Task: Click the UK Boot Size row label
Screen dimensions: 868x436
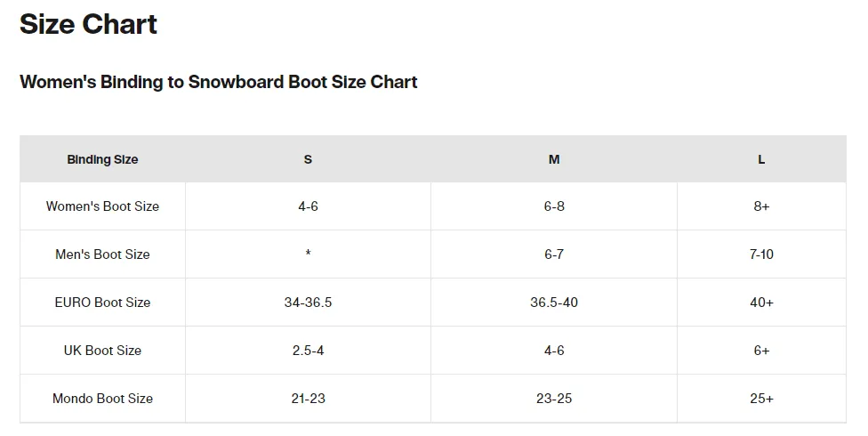Action: 102,350
